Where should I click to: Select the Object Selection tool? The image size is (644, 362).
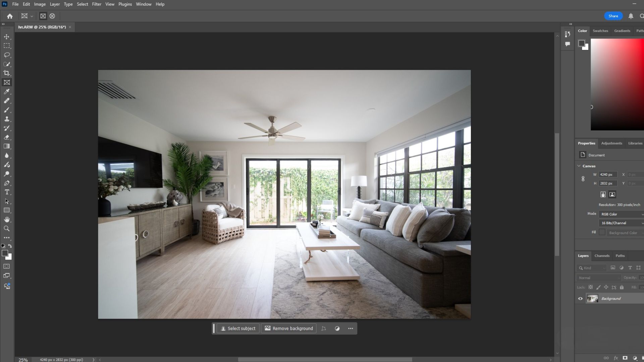(x=7, y=64)
